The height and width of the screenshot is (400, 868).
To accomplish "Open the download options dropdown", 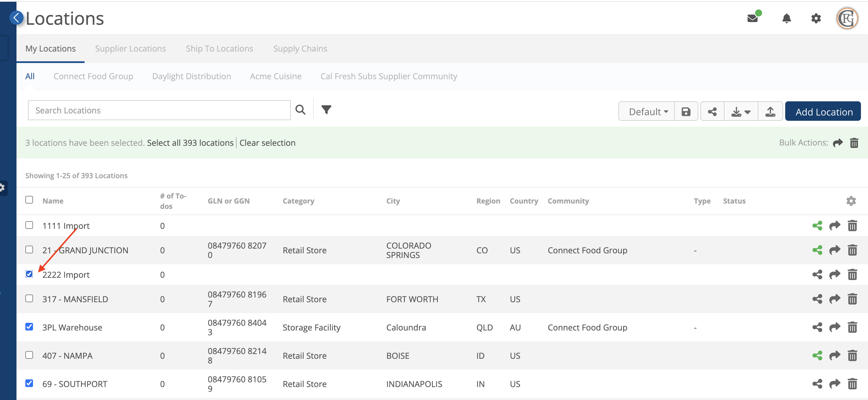I will tap(741, 112).
